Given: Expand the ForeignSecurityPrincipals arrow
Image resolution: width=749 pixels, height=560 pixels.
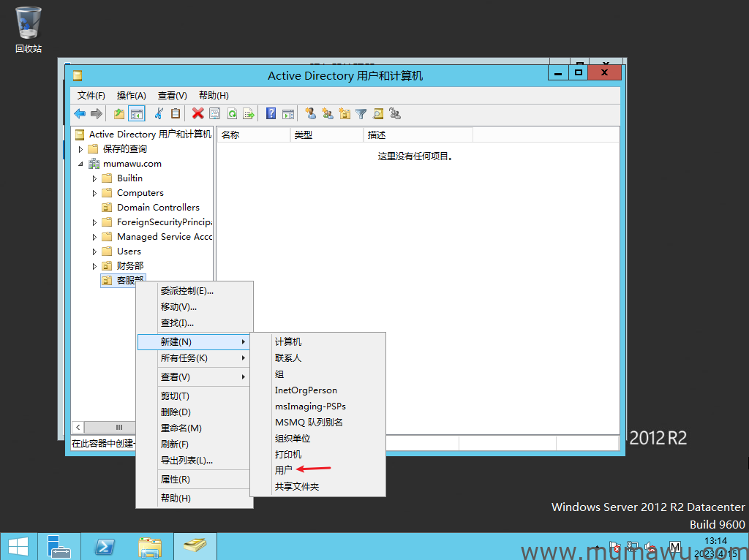Looking at the screenshot, I should [x=94, y=222].
